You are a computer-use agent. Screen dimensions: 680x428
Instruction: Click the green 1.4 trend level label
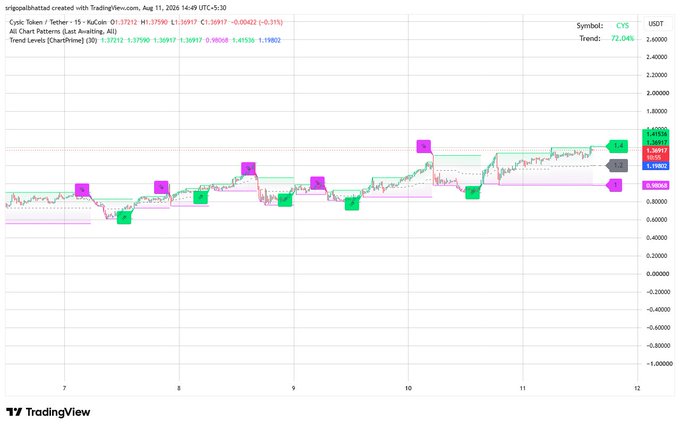tap(618, 146)
